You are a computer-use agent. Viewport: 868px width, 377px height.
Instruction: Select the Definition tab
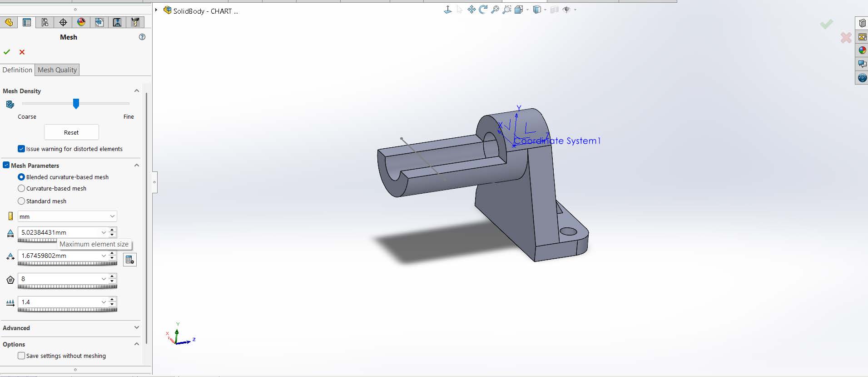tap(17, 70)
